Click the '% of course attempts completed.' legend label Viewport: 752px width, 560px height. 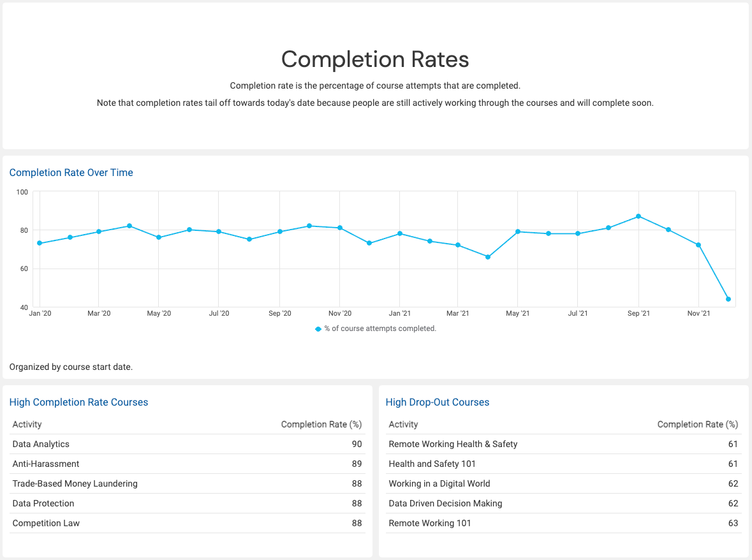pyautogui.click(x=380, y=328)
